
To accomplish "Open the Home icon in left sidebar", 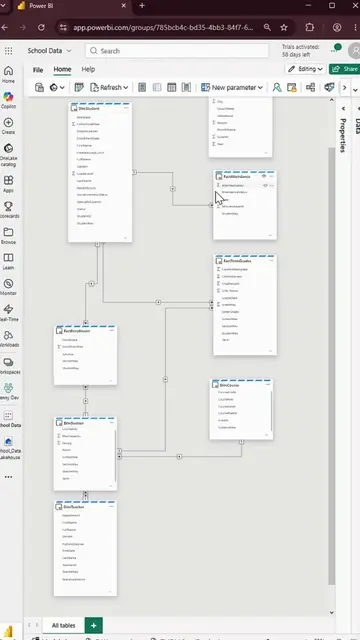I will coord(8,74).
